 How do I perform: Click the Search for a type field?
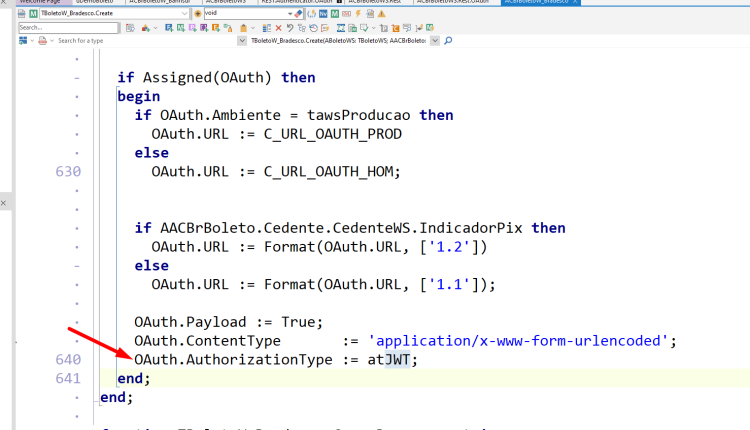[81, 41]
